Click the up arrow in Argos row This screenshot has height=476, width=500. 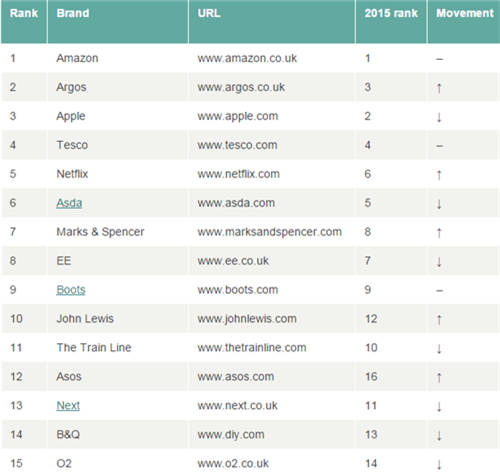click(439, 88)
